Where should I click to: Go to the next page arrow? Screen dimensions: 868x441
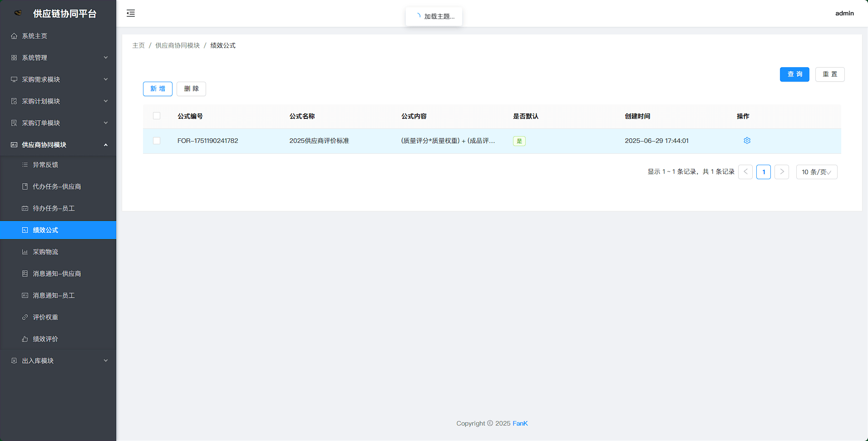781,172
